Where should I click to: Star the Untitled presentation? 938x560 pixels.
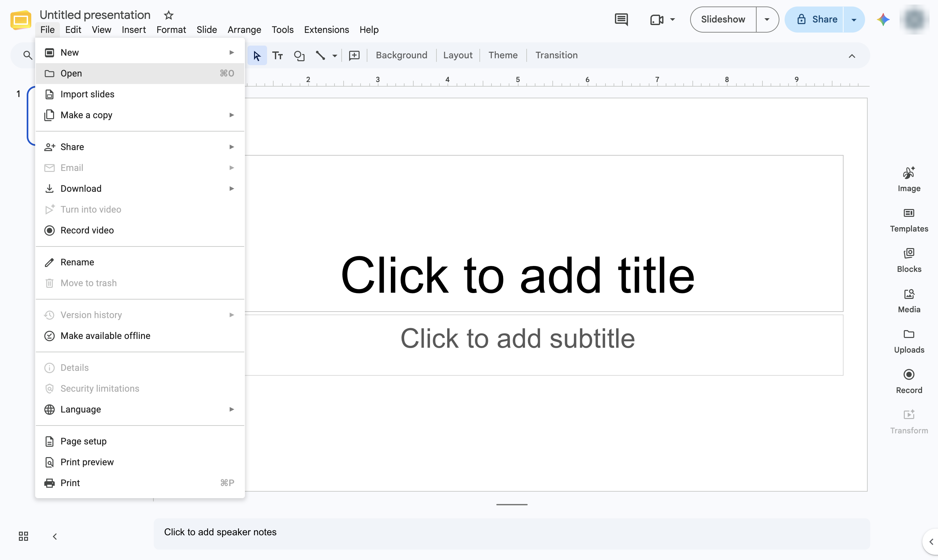click(168, 15)
